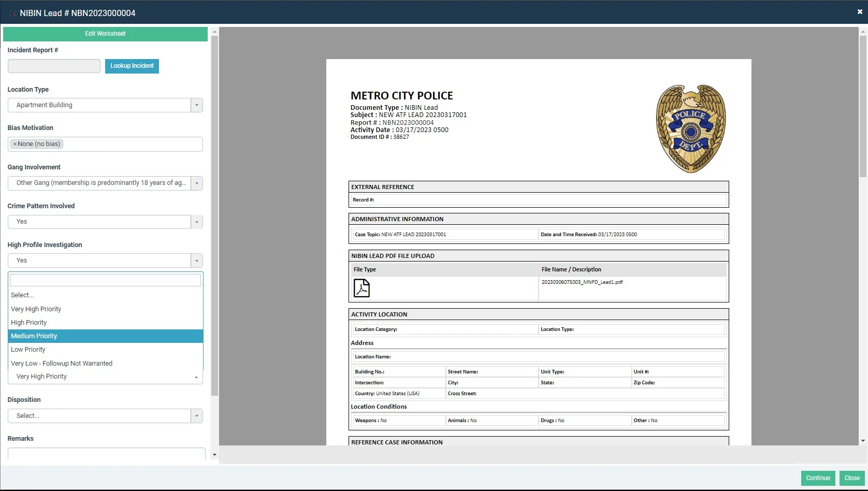This screenshot has width=868, height=491.
Task: Collapse the High Profile Priority dropdown arrow
Action: coord(196,377)
